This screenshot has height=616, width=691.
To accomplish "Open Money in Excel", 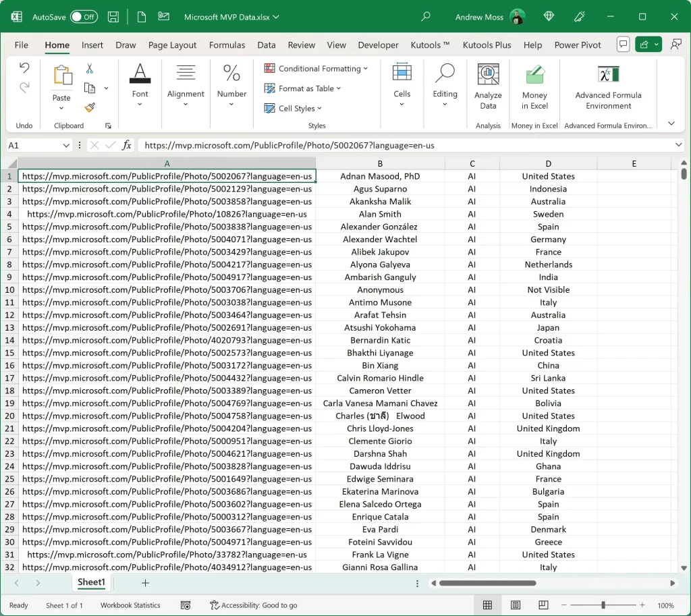I will click(x=534, y=86).
